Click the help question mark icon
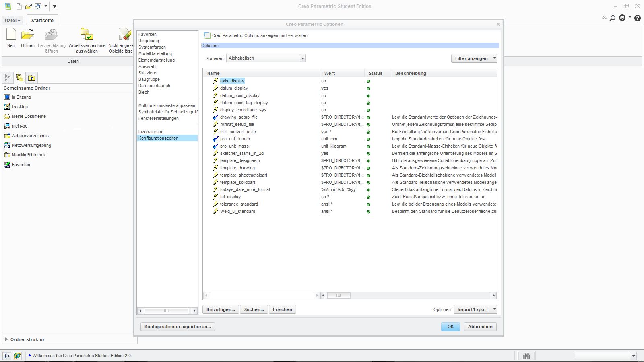 (x=638, y=18)
